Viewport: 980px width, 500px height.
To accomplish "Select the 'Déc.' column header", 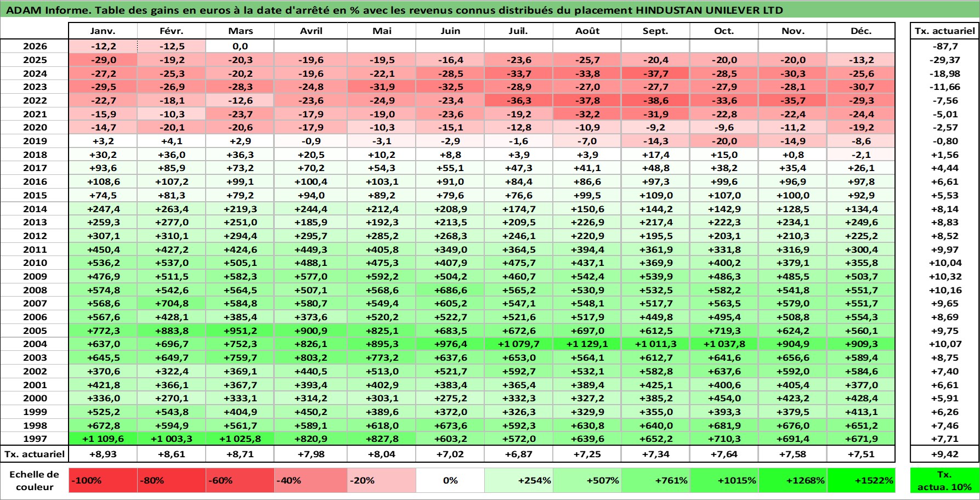I will tap(861, 31).
